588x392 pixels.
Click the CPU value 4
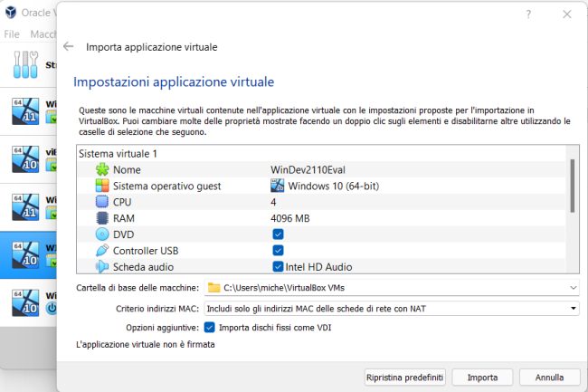coord(273,202)
